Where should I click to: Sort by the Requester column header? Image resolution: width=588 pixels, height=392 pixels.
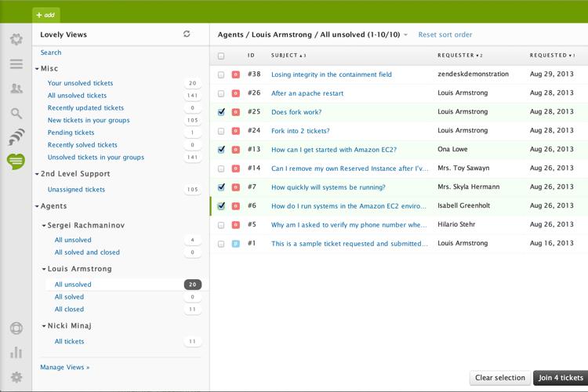click(456, 56)
